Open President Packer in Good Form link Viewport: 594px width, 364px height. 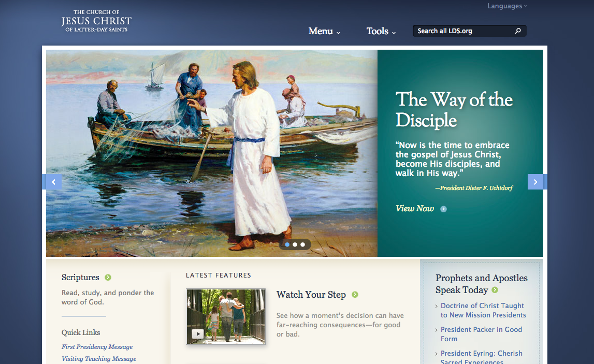click(x=481, y=334)
